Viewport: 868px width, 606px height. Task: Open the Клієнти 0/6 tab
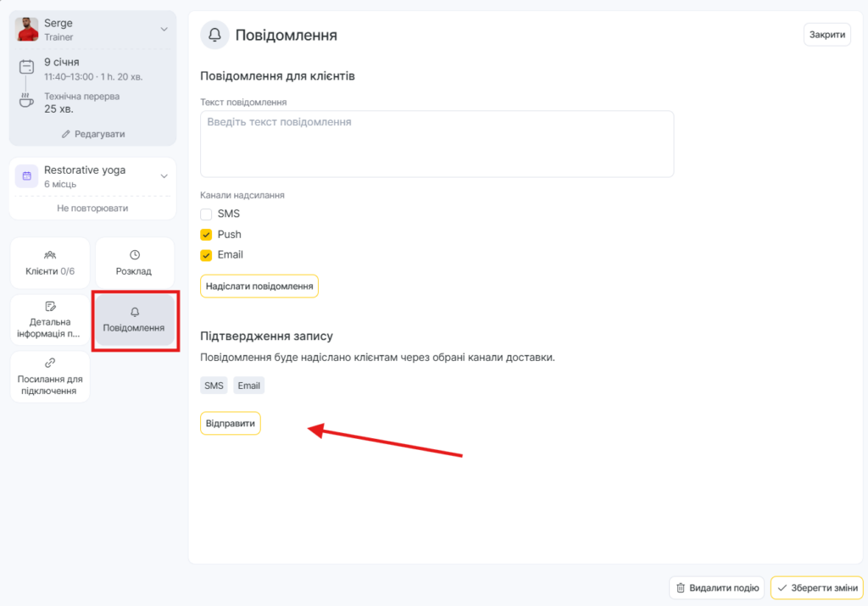point(49,264)
